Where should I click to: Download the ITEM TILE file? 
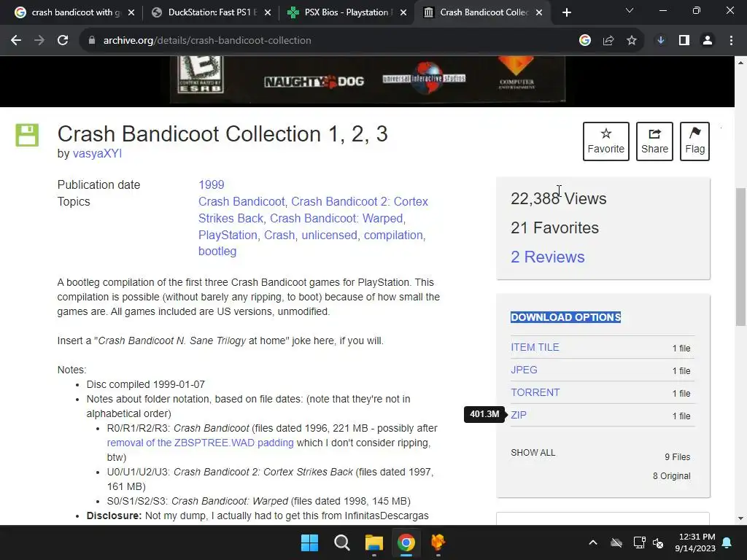pos(535,347)
